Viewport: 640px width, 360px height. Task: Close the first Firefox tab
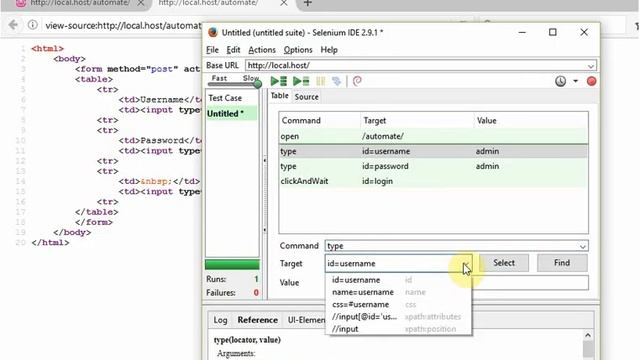point(140,3)
